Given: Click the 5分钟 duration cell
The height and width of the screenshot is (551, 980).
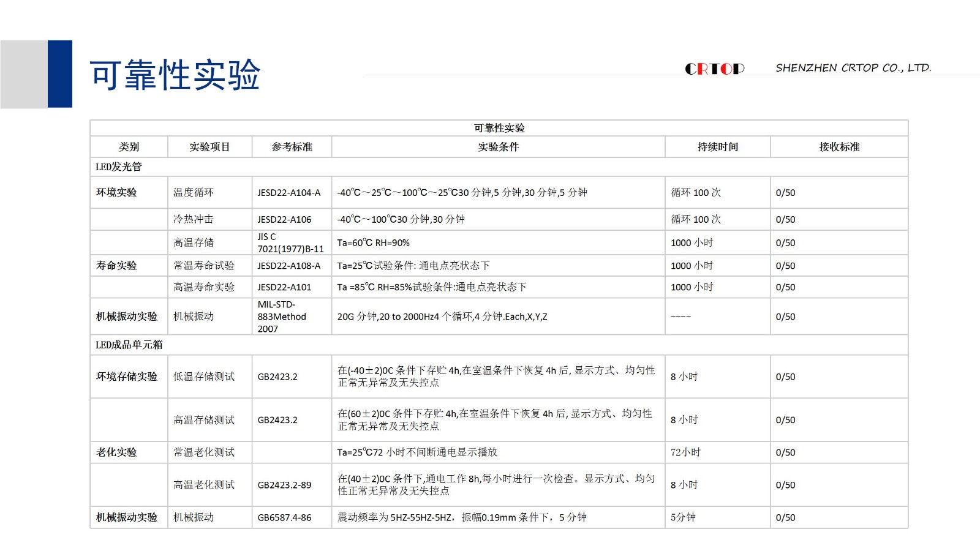Looking at the screenshot, I should pyautogui.click(x=717, y=517).
